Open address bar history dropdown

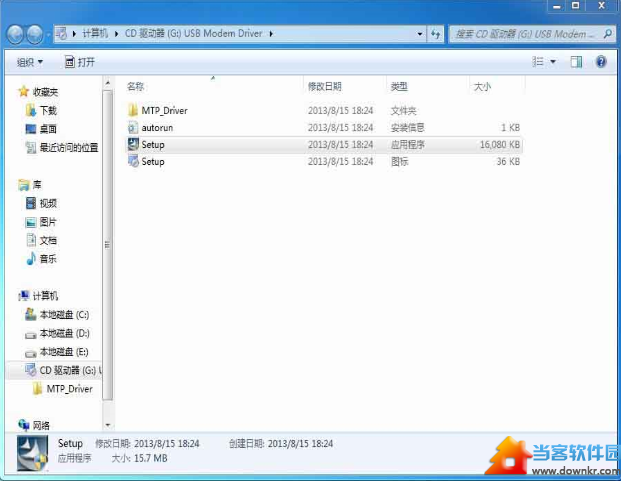coord(420,34)
